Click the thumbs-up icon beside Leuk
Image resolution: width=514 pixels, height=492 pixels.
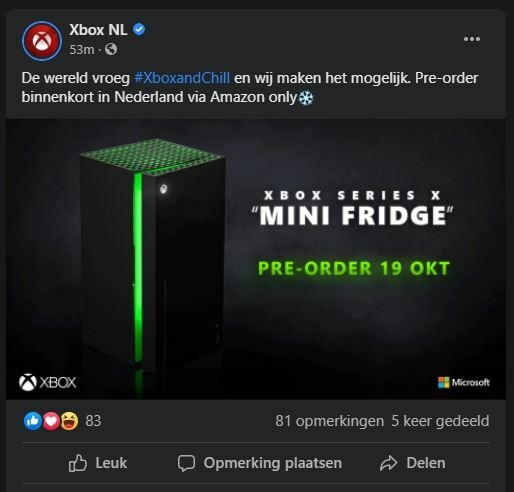tap(77, 463)
